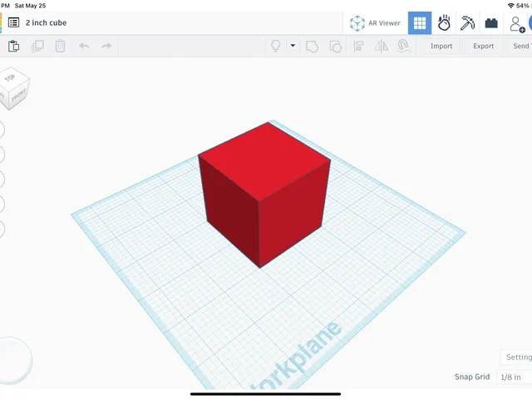The image size is (532, 399).
Task: Undo the last action
Action: tap(84, 46)
